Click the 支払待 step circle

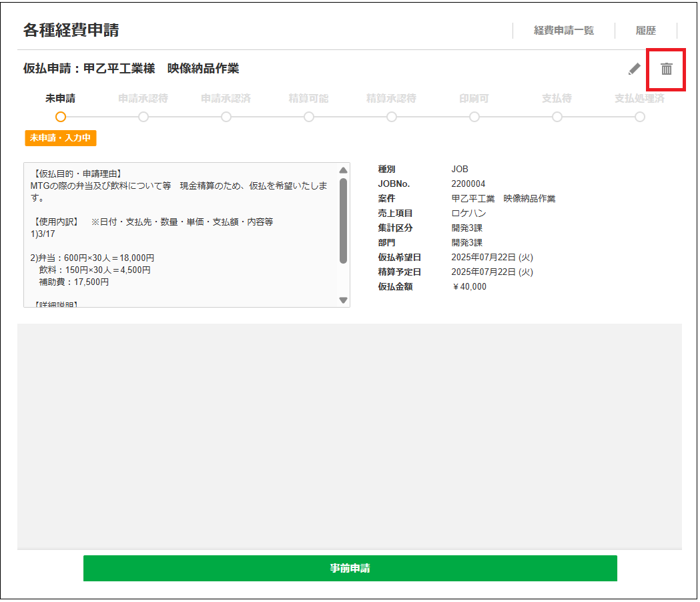(x=557, y=117)
